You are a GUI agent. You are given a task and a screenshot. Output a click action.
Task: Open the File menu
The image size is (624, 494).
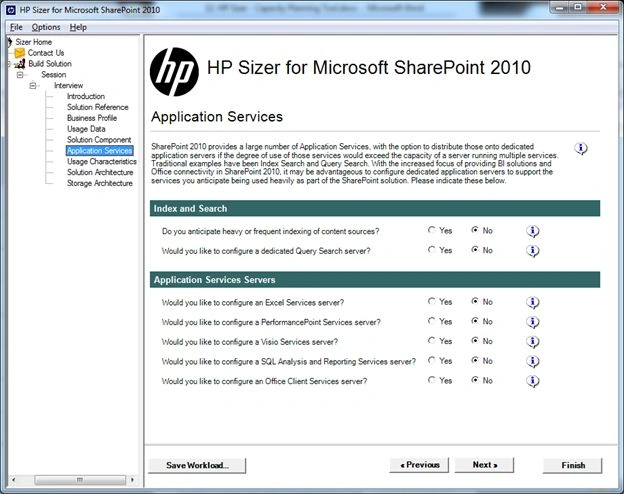[x=16, y=27]
